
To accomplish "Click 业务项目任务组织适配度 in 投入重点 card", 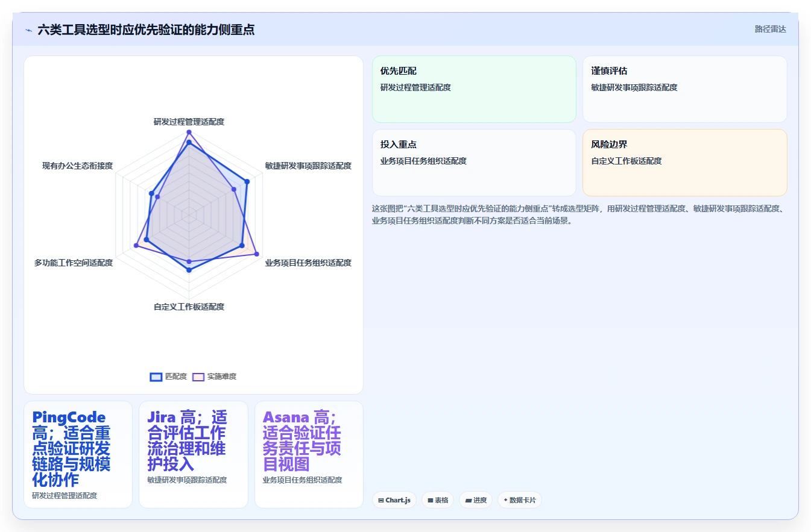I will coord(423,161).
